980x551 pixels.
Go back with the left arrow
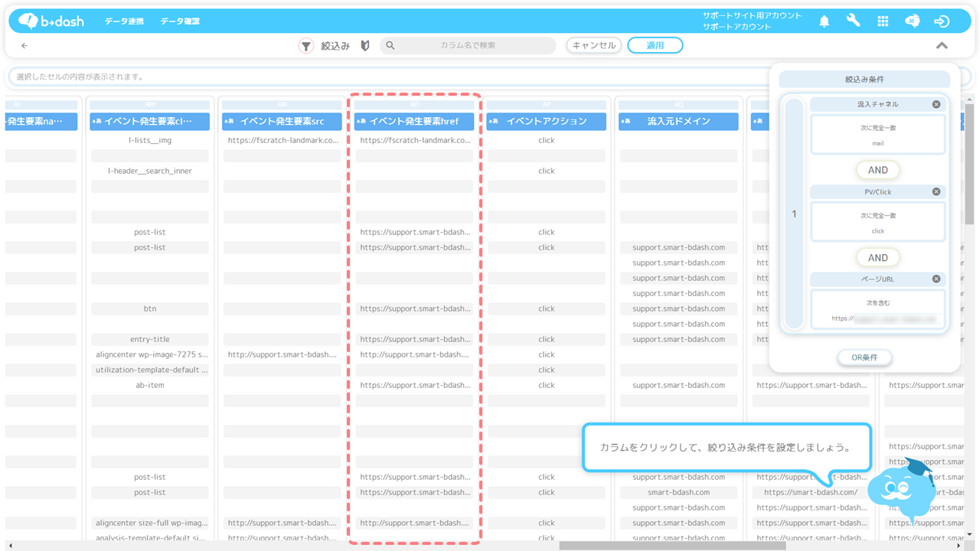(24, 46)
